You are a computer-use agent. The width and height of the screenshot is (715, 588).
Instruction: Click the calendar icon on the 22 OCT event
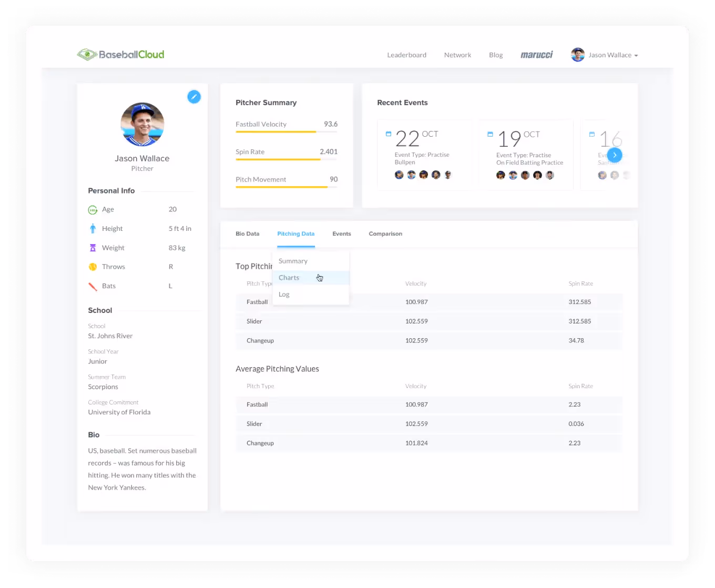click(x=387, y=133)
